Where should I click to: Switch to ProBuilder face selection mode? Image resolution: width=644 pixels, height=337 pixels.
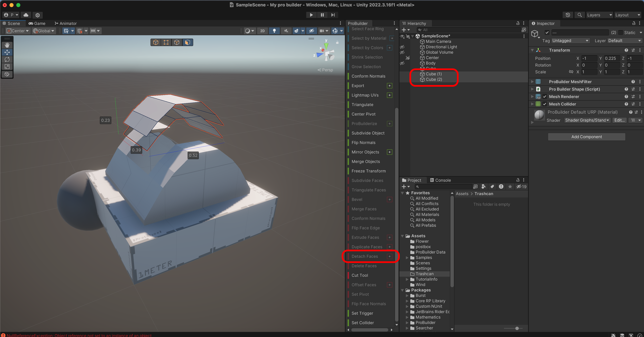pos(187,42)
